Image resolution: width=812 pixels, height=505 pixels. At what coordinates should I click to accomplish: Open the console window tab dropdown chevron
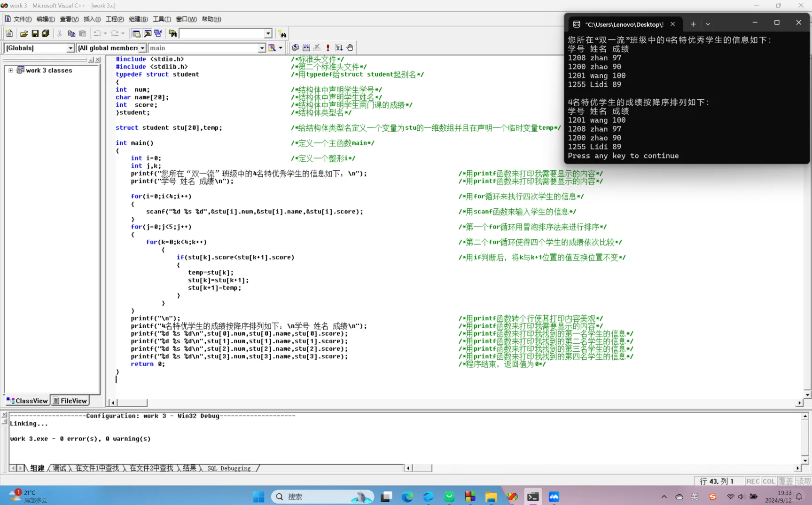point(708,24)
